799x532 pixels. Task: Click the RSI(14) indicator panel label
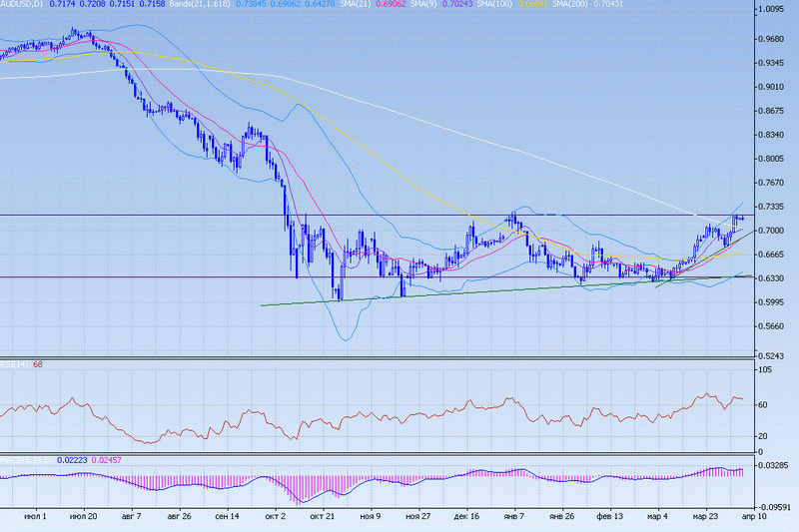[15, 363]
